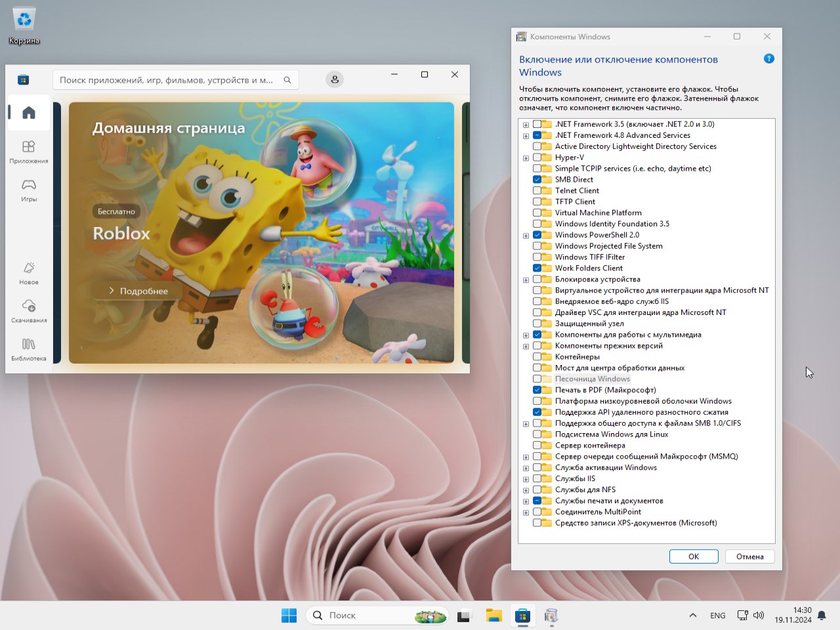Select the Службы для NFS row
This screenshot has height=630, width=840.
pyautogui.click(x=585, y=490)
